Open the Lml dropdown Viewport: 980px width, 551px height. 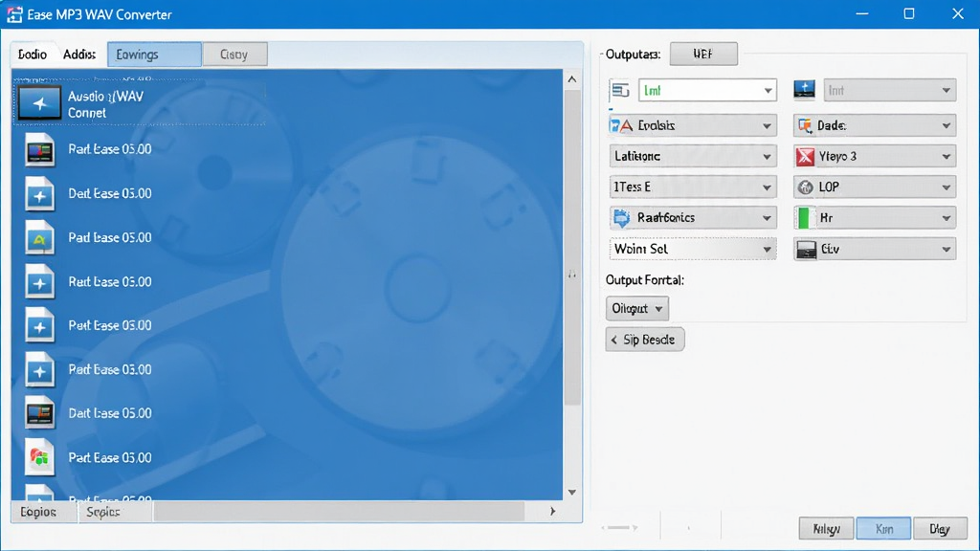click(x=707, y=91)
